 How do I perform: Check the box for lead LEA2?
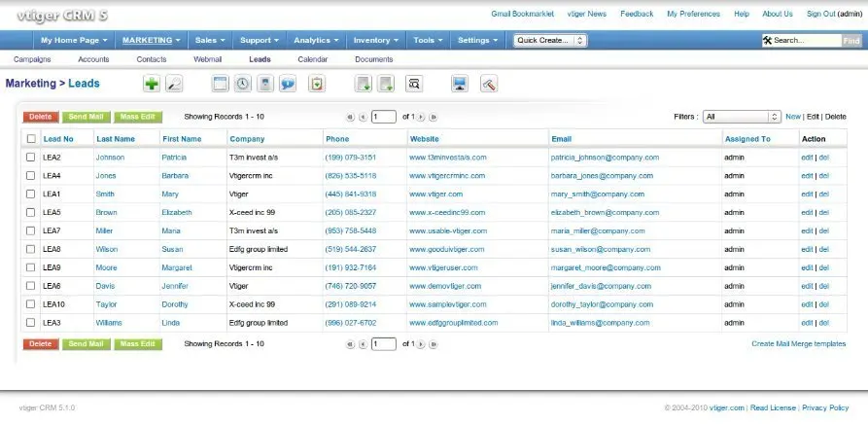click(31, 157)
